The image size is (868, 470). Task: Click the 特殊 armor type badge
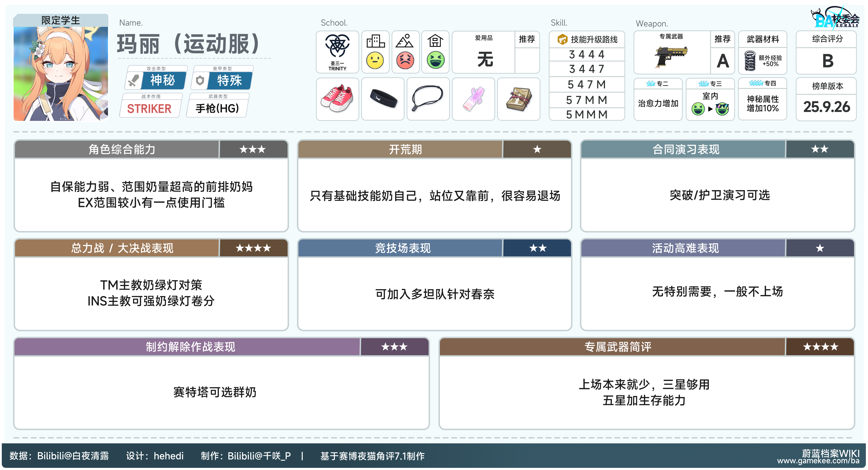(x=229, y=80)
